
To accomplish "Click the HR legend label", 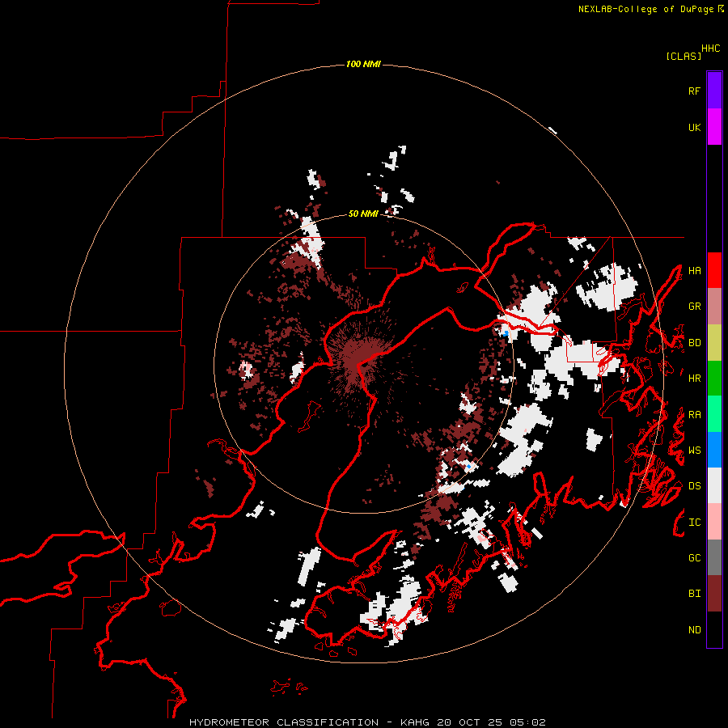I will coord(694,379).
